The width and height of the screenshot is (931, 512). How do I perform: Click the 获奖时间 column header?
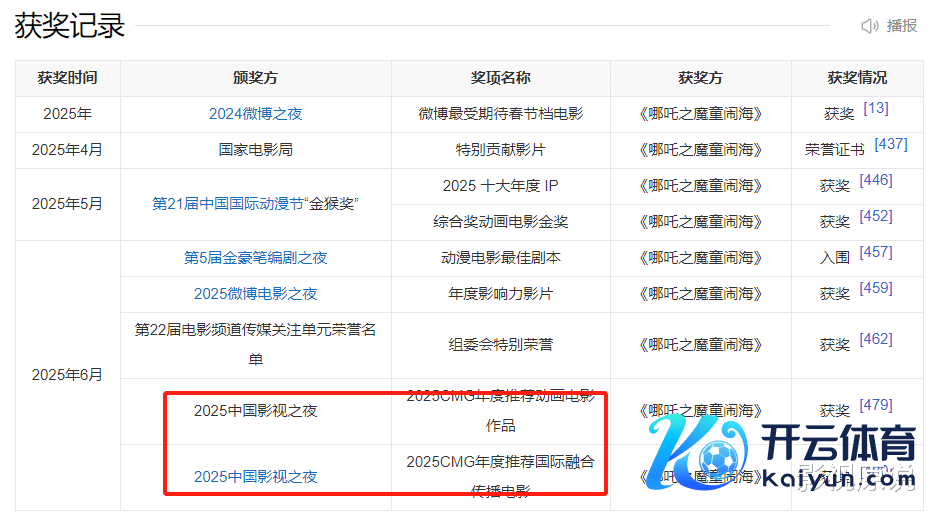coord(68,78)
